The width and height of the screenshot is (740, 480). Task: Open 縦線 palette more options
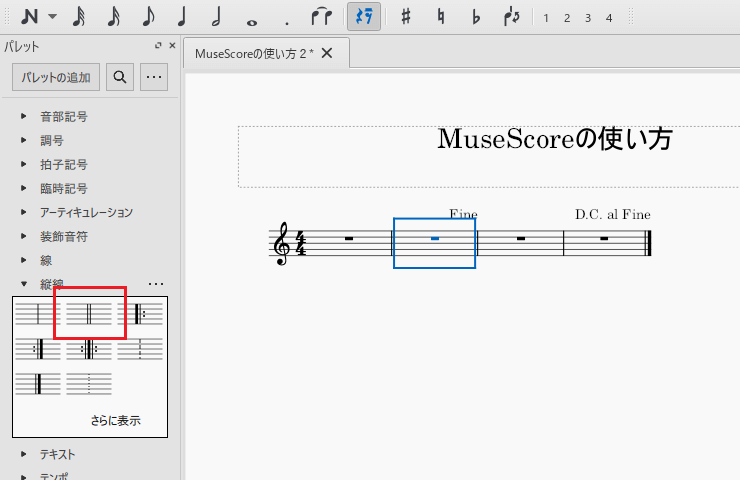pos(156,284)
